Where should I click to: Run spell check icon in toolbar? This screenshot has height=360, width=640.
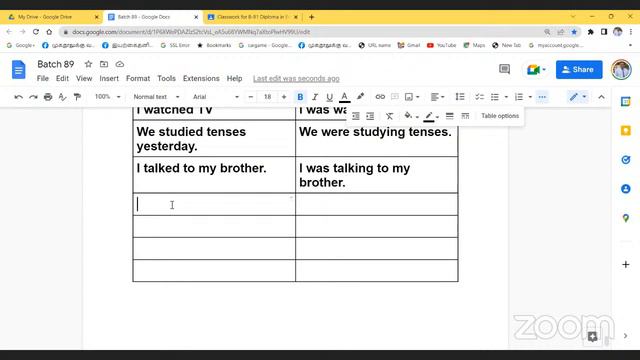(62, 97)
